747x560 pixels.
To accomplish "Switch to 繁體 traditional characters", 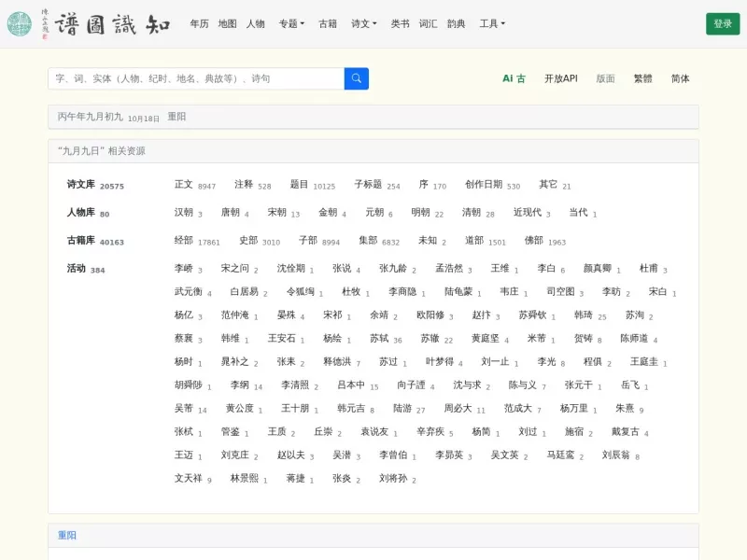I will coord(642,78).
